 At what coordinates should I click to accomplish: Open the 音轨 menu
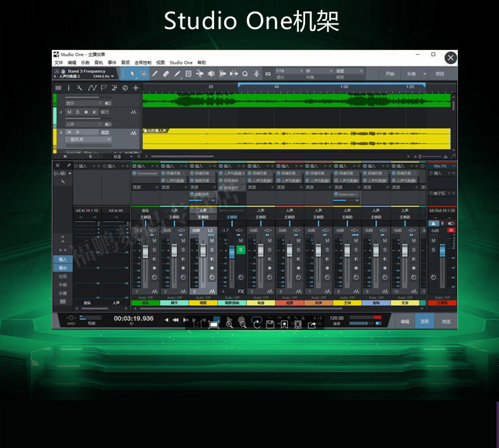tap(99, 62)
